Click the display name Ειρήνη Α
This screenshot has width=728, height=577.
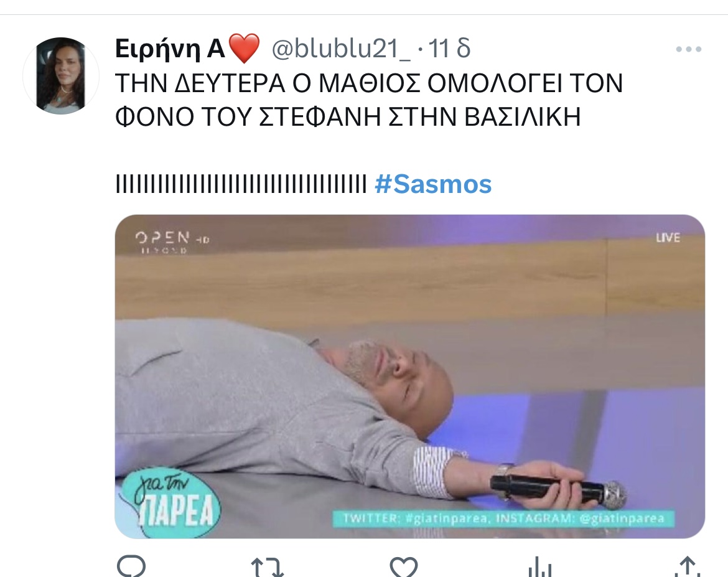(170, 49)
